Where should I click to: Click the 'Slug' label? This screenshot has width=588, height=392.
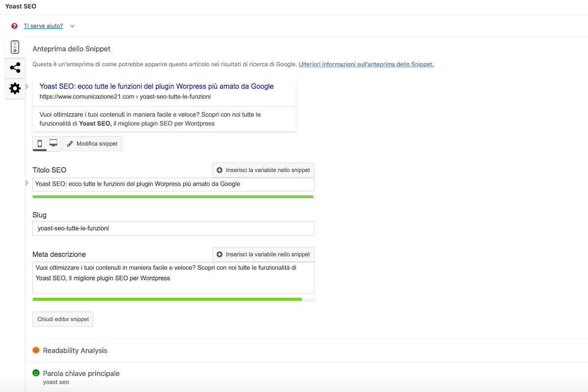40,215
